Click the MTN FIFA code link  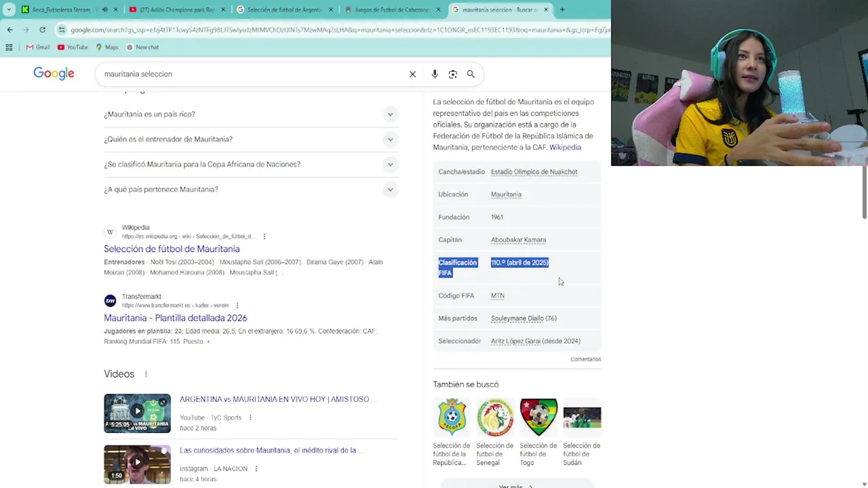[497, 296]
